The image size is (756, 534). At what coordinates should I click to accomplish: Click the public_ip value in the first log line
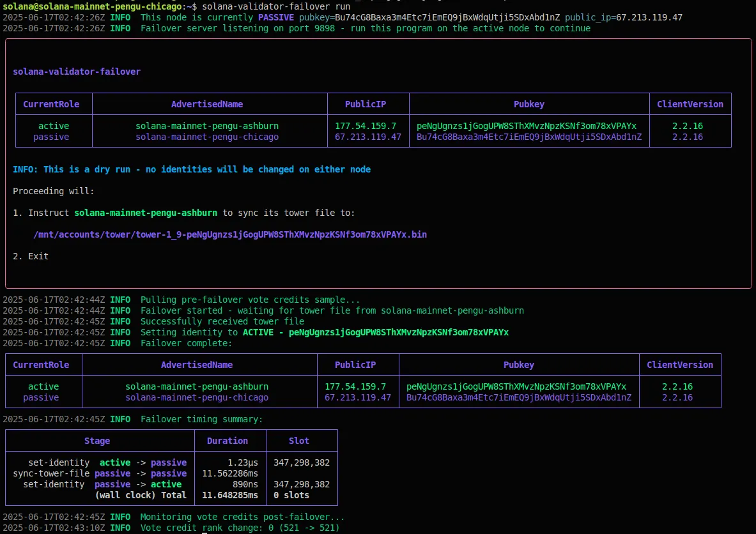click(x=649, y=17)
